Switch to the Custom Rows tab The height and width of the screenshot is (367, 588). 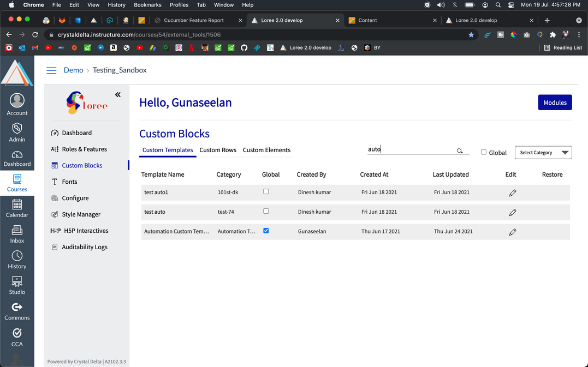(x=218, y=150)
